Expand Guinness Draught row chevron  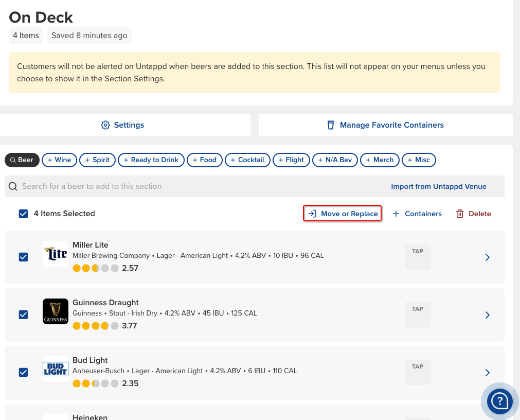488,315
